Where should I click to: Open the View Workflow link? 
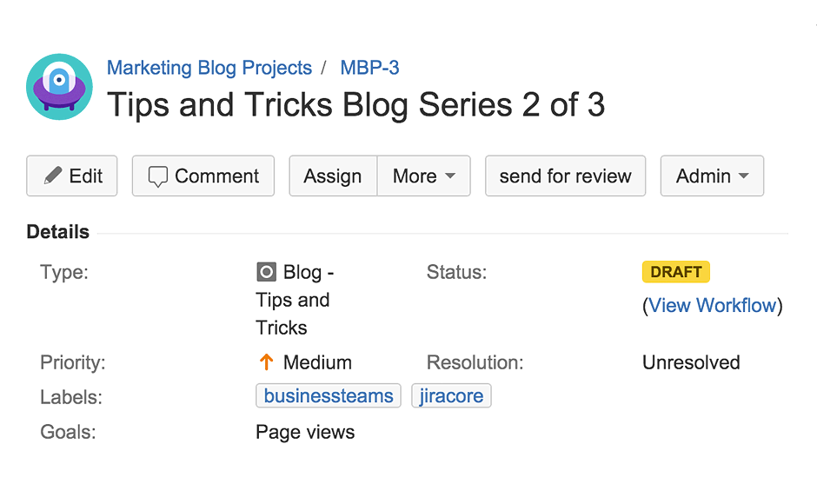[x=712, y=305]
